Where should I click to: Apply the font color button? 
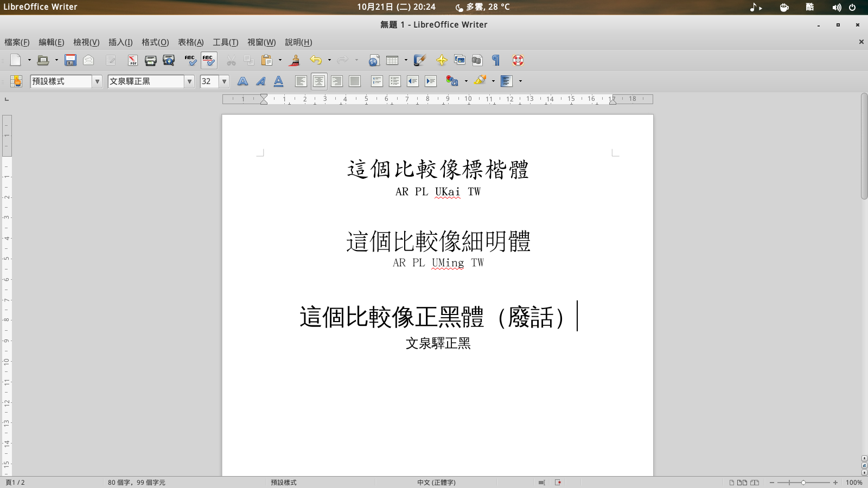(x=451, y=81)
